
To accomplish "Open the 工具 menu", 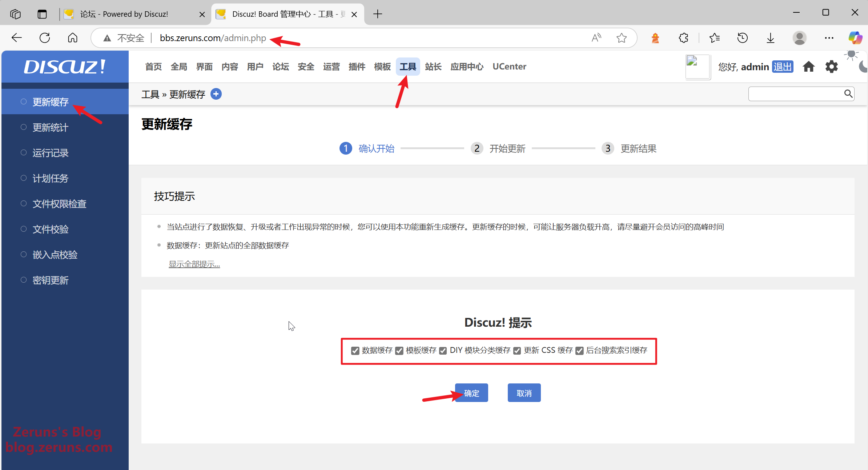I will click(x=408, y=67).
